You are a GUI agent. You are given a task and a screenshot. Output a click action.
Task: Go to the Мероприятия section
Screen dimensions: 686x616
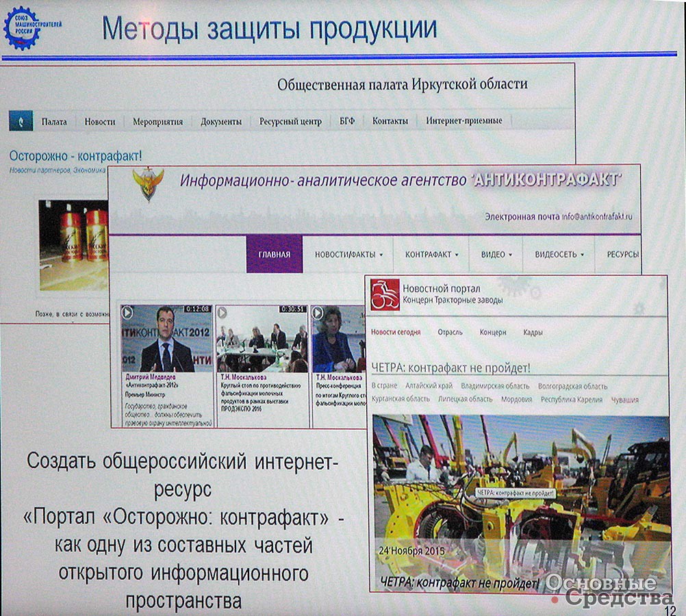[158, 122]
